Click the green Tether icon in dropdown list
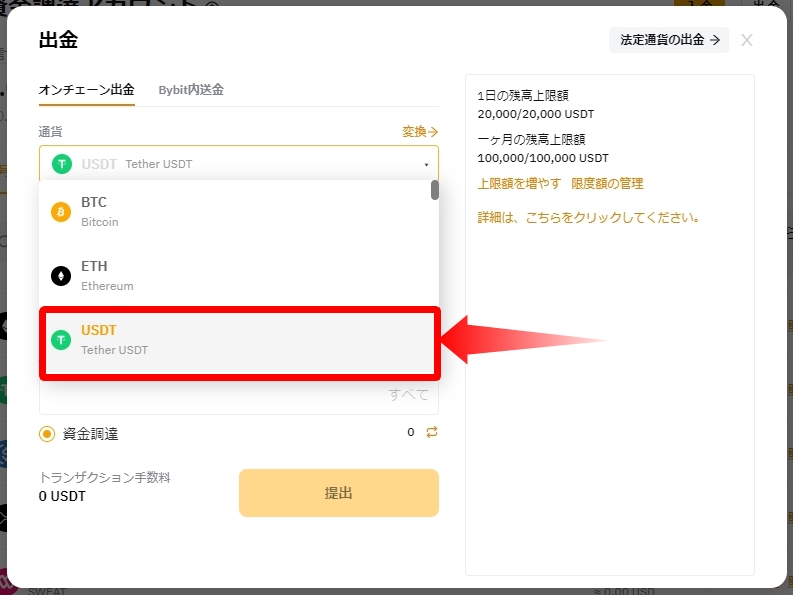The image size is (793, 595). click(x=61, y=339)
